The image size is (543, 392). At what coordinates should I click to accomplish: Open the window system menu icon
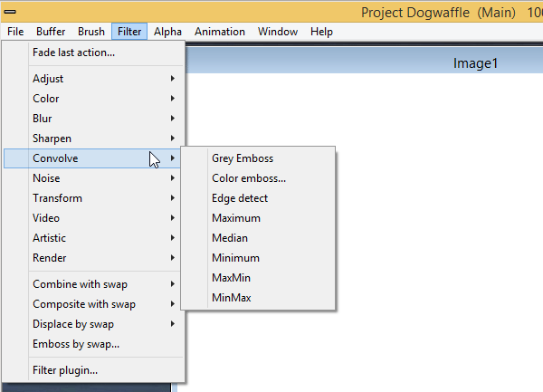click(10, 12)
